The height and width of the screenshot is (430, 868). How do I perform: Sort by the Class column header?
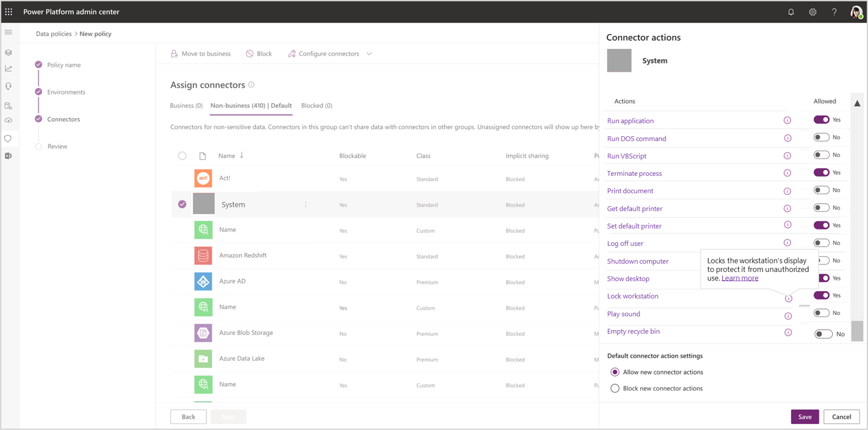(x=423, y=156)
